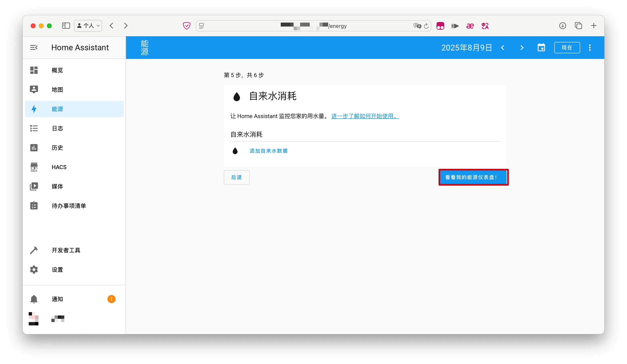The width and height of the screenshot is (627, 364).
Task: Click the play-arrow extension icon
Action: (455, 26)
